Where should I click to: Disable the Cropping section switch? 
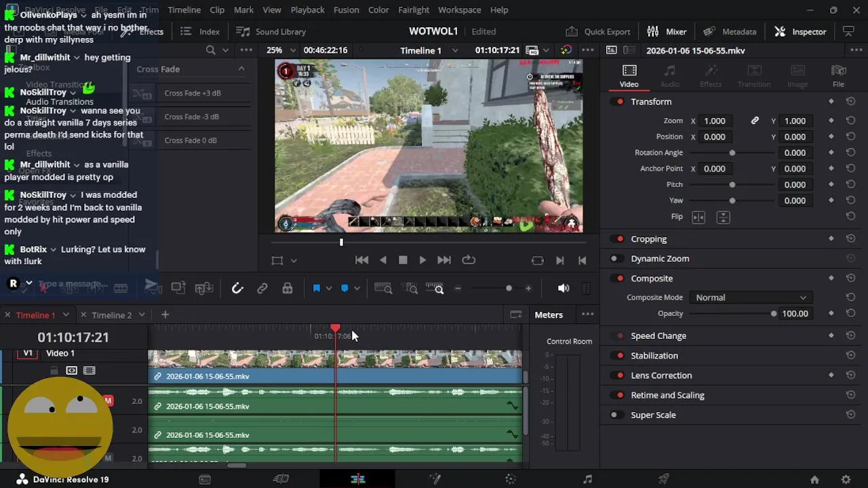click(x=618, y=239)
